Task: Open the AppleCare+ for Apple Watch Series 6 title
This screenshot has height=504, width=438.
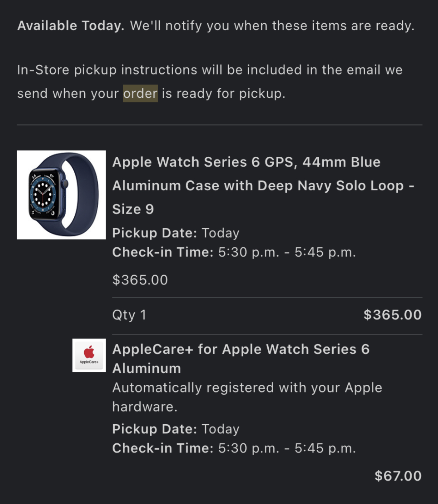Action: click(x=241, y=359)
